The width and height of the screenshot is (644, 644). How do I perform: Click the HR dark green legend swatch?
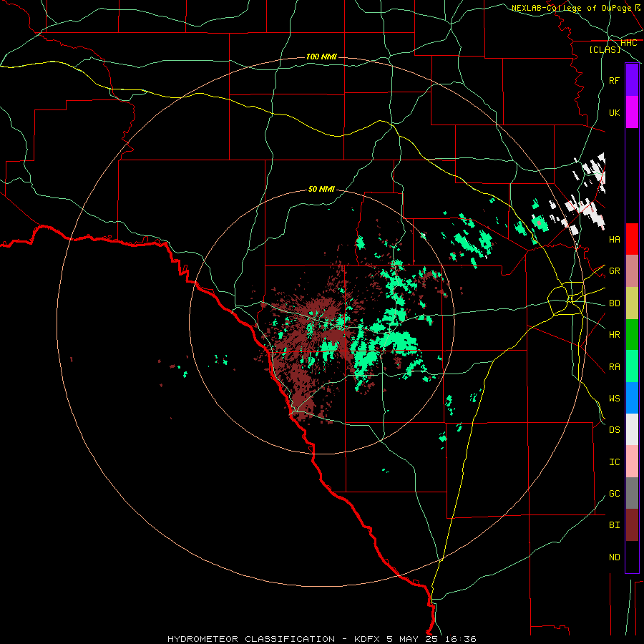pyautogui.click(x=632, y=334)
